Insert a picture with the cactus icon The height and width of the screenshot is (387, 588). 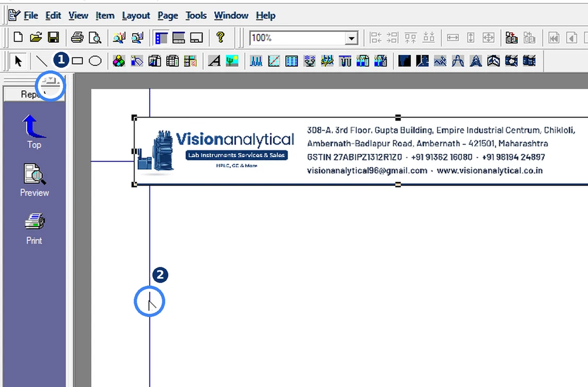232,61
